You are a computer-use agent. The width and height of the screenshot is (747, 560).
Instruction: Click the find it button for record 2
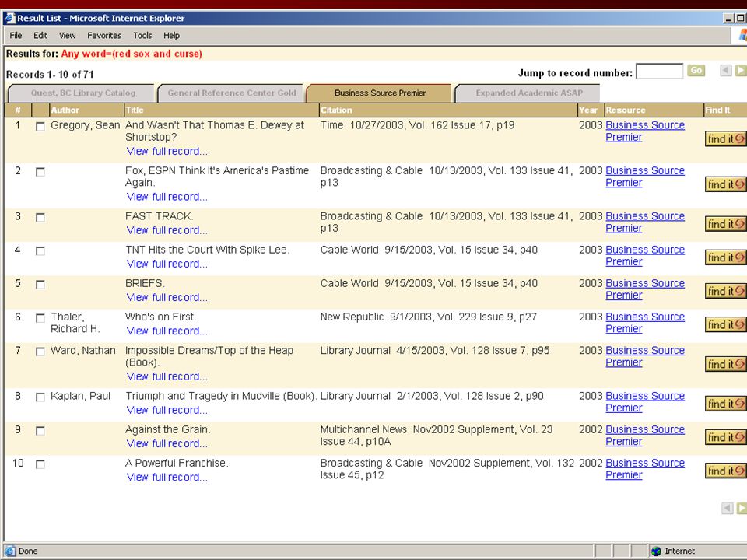725,184
